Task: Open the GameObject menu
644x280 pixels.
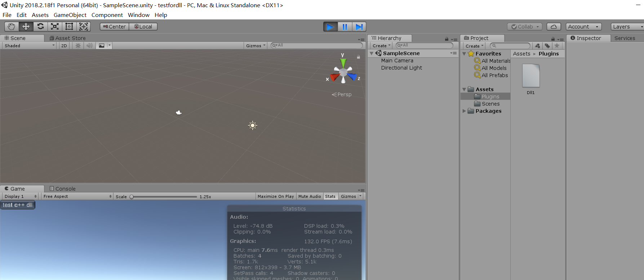Action: click(x=70, y=15)
